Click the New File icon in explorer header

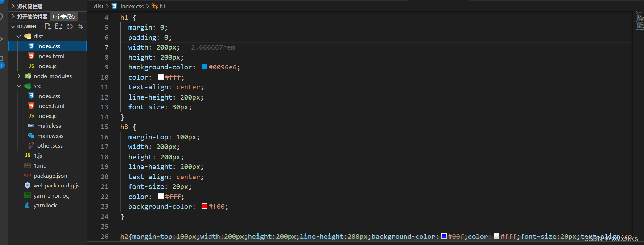tap(48, 26)
